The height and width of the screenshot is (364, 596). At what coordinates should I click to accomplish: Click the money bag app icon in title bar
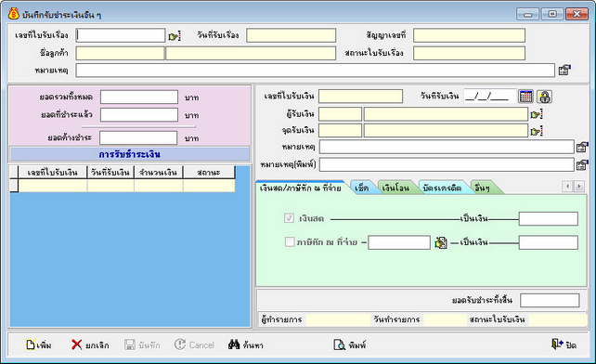(x=14, y=14)
